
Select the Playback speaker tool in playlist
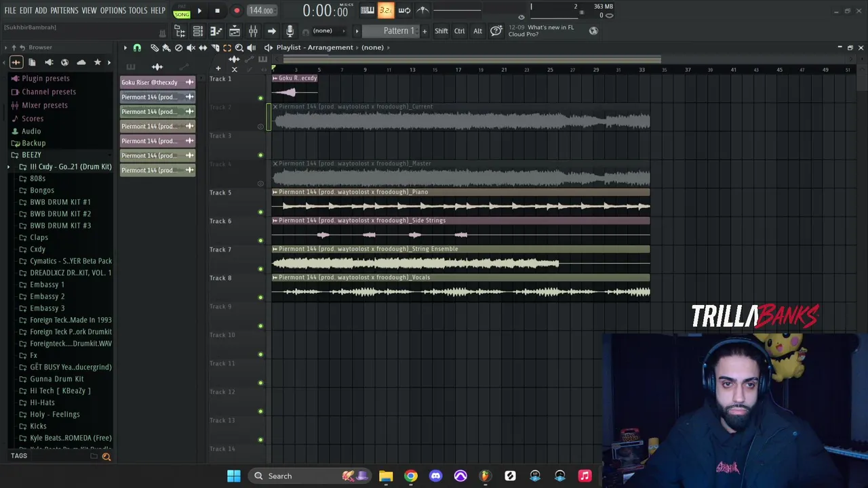tap(252, 47)
